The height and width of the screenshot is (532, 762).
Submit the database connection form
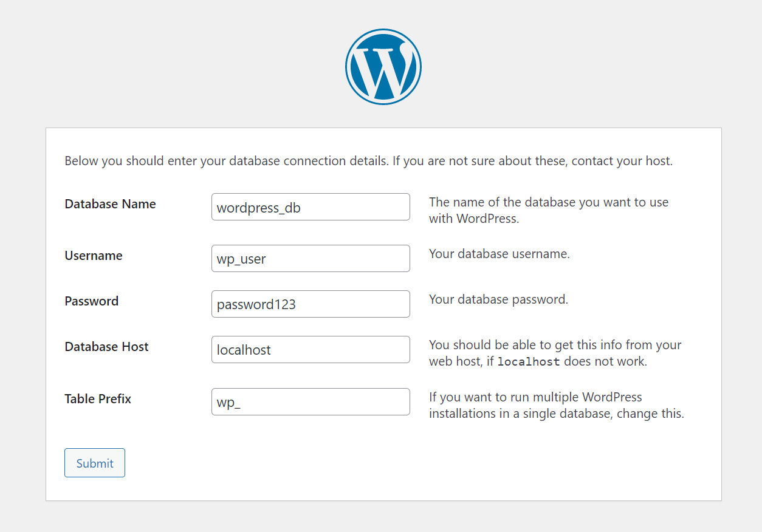tap(95, 463)
